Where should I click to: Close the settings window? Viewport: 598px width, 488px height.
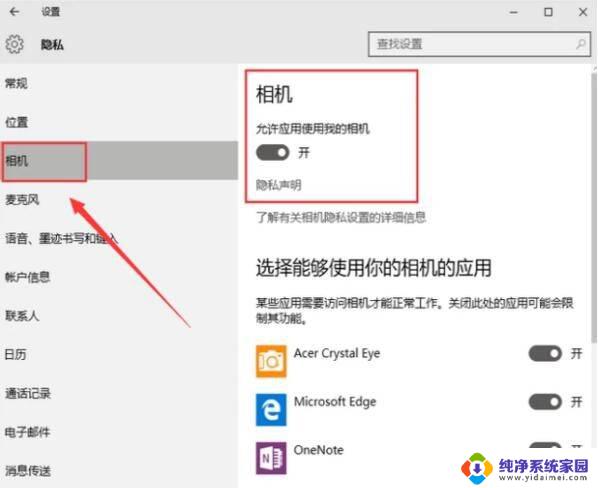[583, 12]
